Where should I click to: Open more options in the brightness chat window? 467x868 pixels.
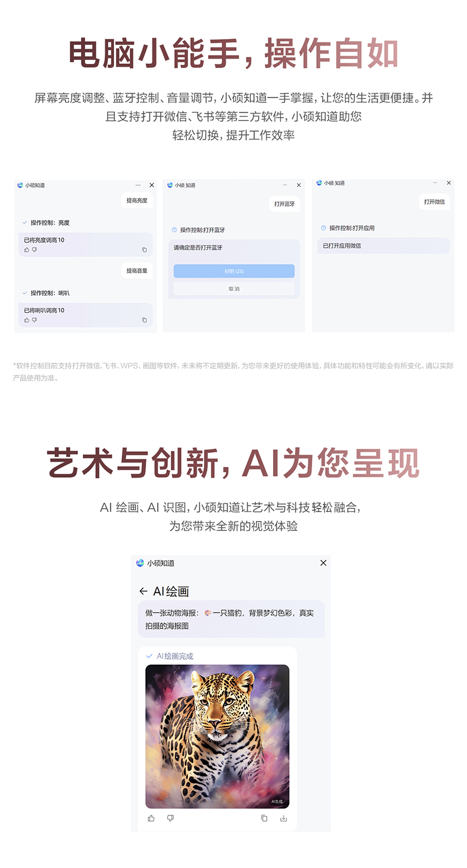coord(138,185)
